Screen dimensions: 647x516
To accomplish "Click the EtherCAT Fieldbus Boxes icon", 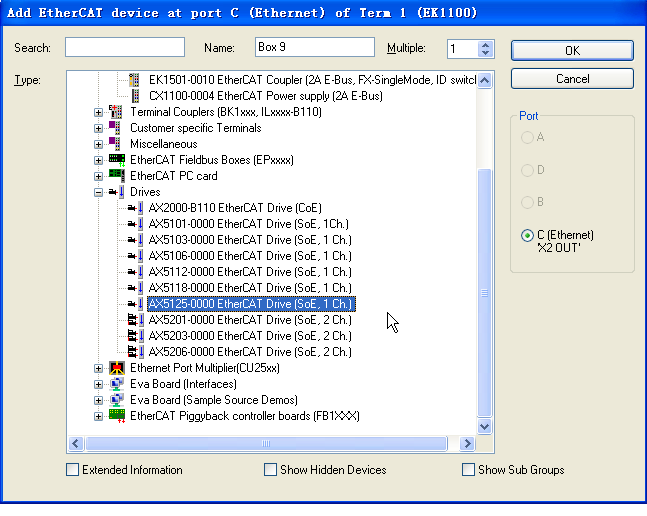I will coord(117,160).
